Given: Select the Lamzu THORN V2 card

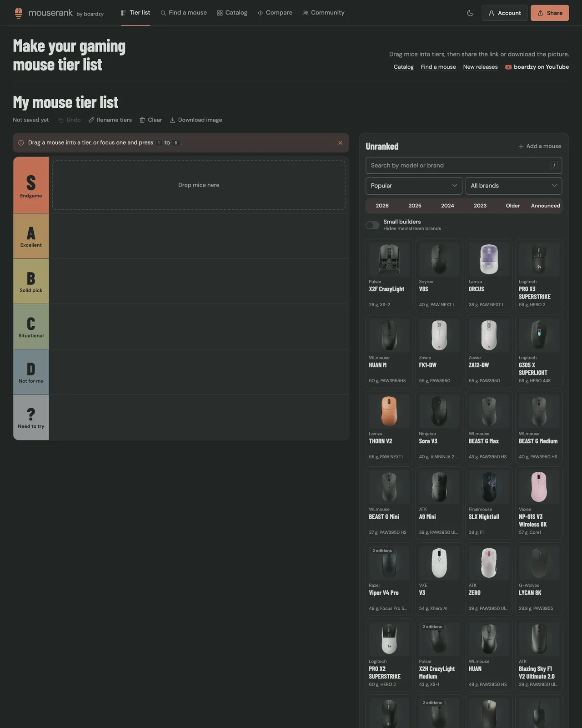Looking at the screenshot, I should [x=389, y=427].
